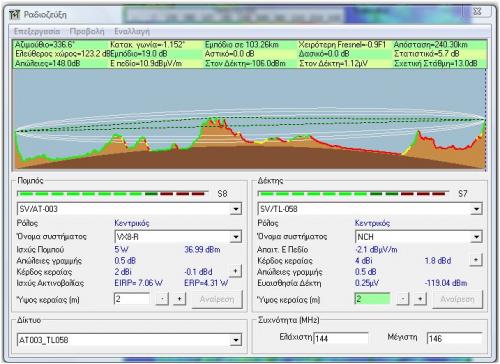
Task: Click the Χειρότερη Fresnel=0.9F1 value
Action: 342,45
